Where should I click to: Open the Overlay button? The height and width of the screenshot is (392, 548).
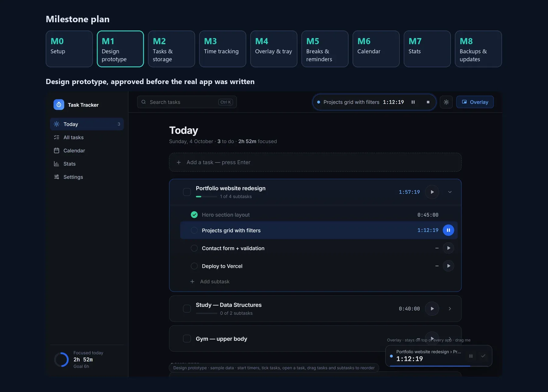[475, 102]
